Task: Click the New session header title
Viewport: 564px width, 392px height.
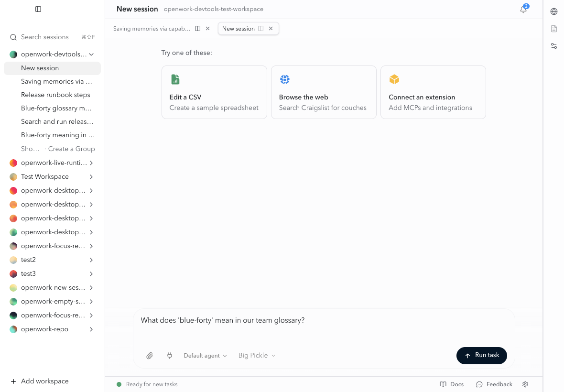Action: click(137, 9)
